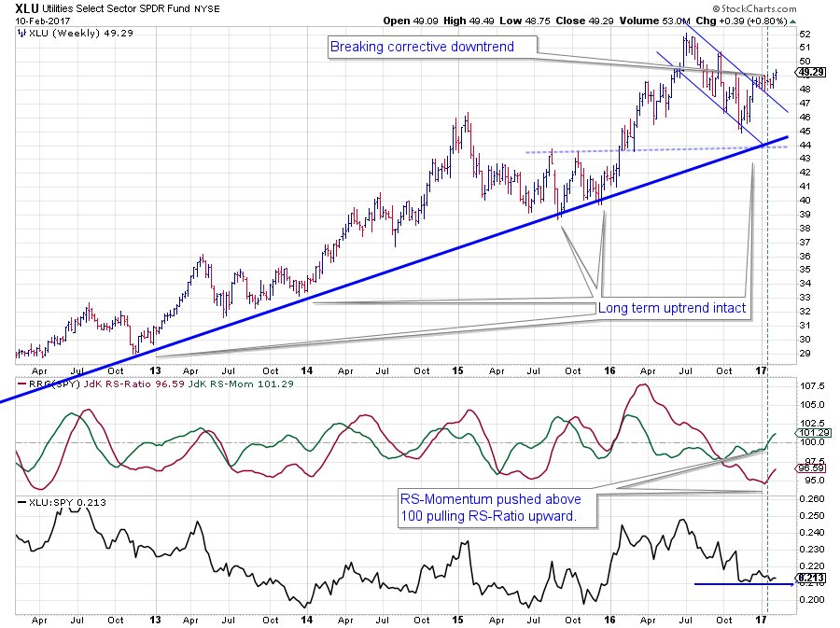Click the candlestick legend icon beside XLU (Weekly)
The height and width of the screenshot is (628, 840).
(21, 34)
